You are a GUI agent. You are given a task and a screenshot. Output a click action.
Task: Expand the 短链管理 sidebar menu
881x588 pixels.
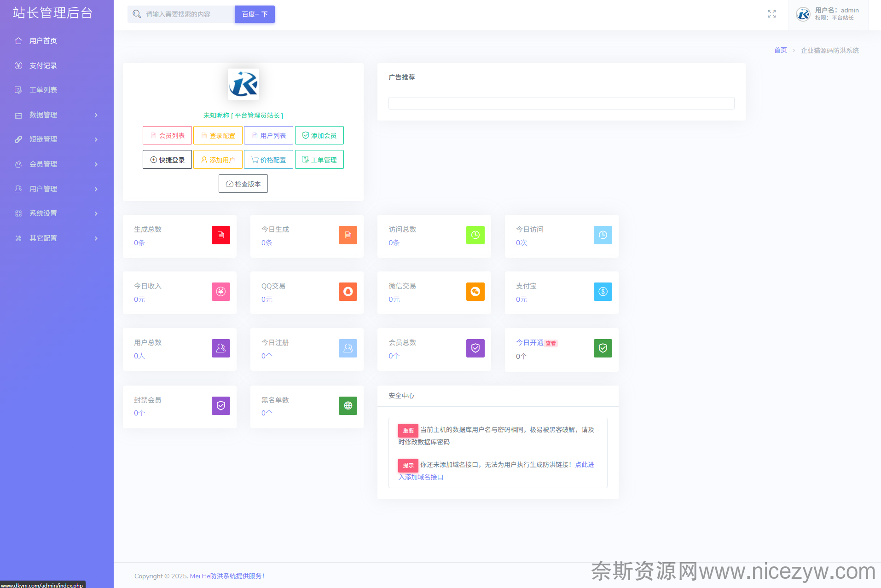(x=57, y=139)
